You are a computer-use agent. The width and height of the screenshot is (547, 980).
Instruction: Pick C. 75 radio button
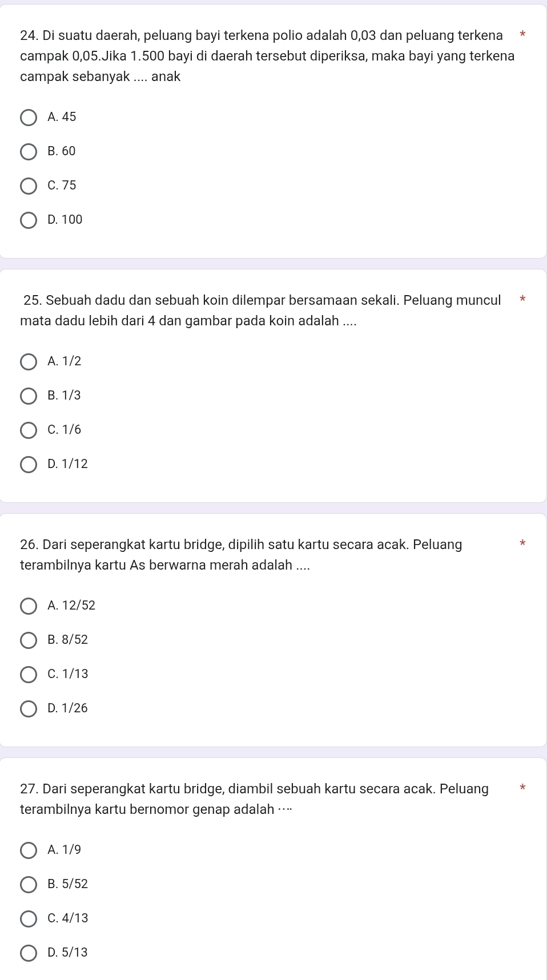[29, 186]
